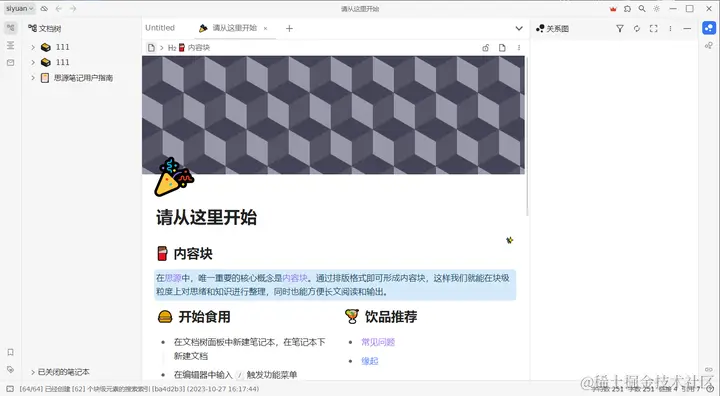Click the 关系图 panel title
720x396 pixels.
point(553,28)
